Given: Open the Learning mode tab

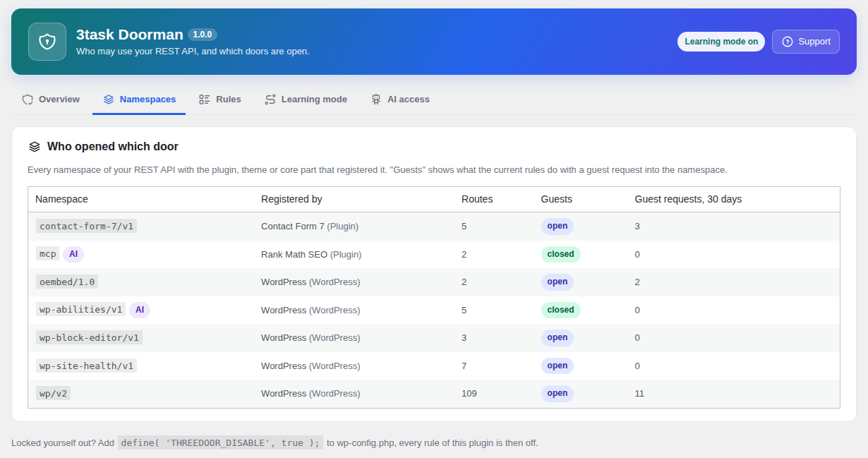Looking at the screenshot, I should point(306,100).
